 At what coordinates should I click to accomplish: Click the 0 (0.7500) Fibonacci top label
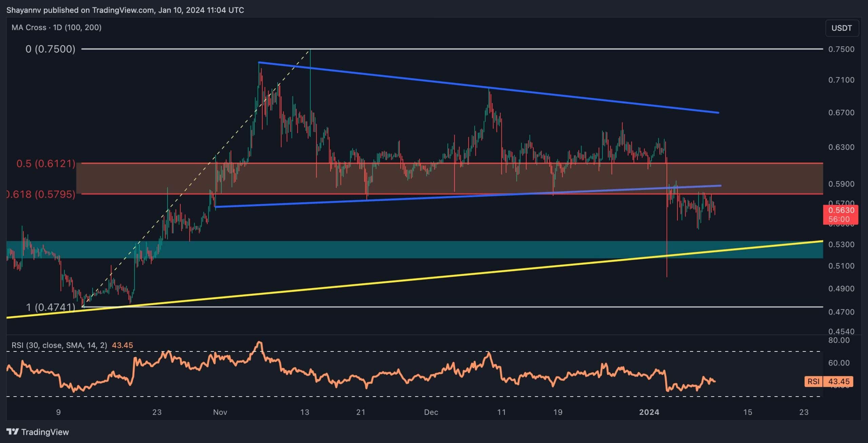coord(50,49)
